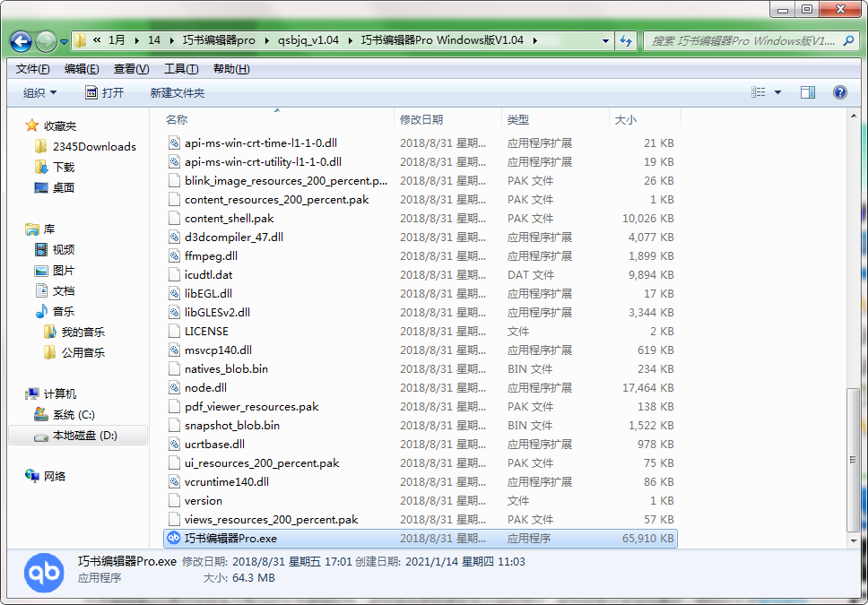Open the 工具(T) menu
868x605 pixels.
[181, 69]
